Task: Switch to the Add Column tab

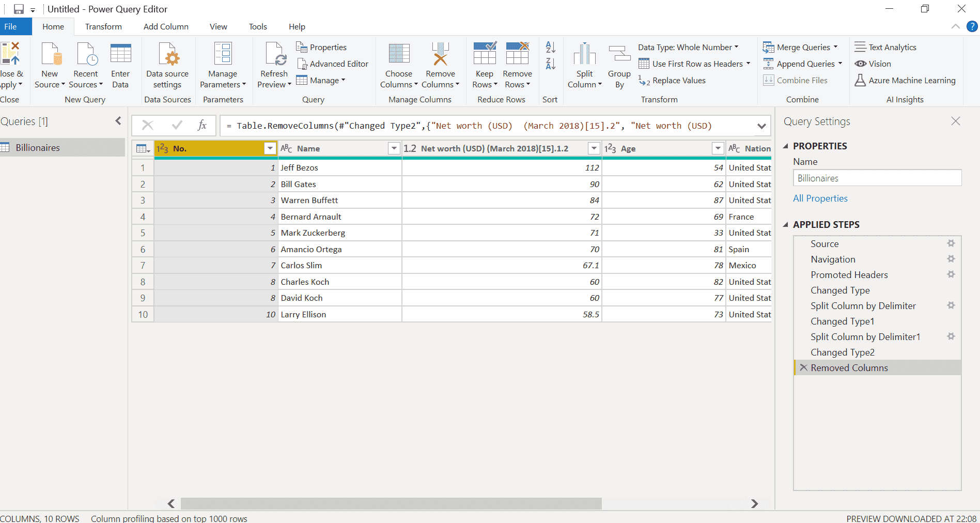Action: click(166, 26)
